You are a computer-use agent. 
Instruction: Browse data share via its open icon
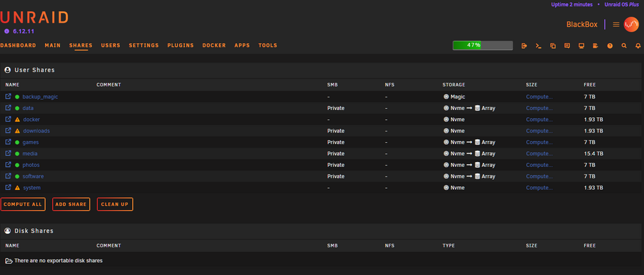(8, 108)
